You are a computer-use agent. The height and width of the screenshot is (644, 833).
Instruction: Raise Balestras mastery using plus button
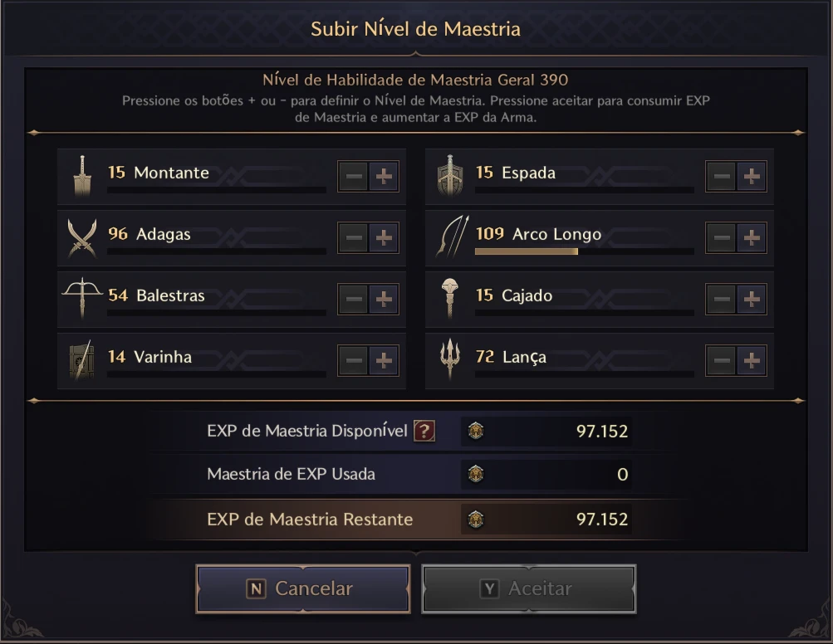click(x=384, y=300)
